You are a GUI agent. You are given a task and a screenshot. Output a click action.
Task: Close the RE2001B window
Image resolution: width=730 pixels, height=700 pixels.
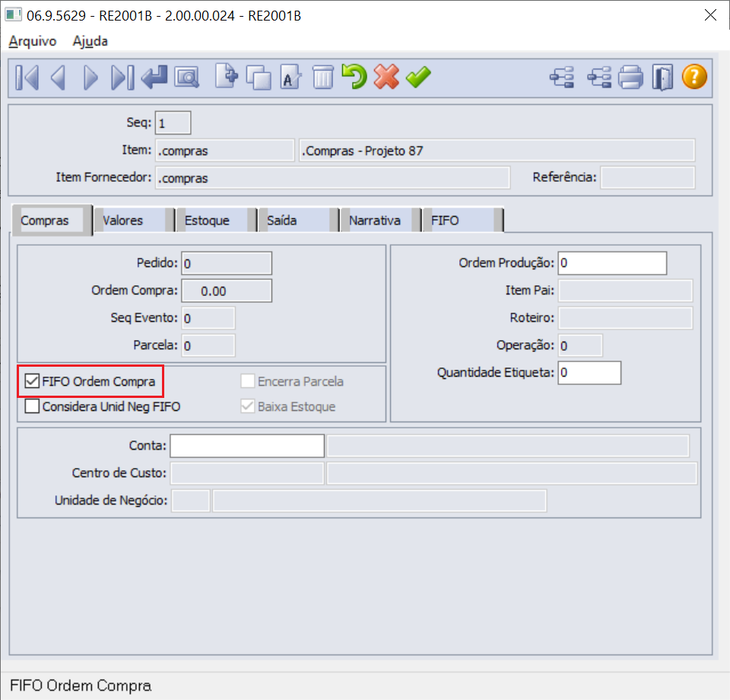710,15
